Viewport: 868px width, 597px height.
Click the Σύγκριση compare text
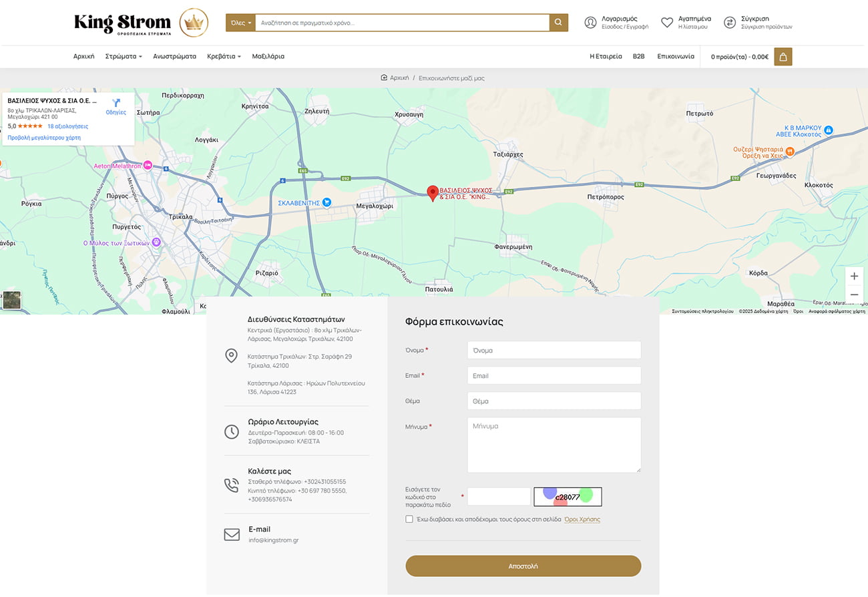click(x=755, y=19)
